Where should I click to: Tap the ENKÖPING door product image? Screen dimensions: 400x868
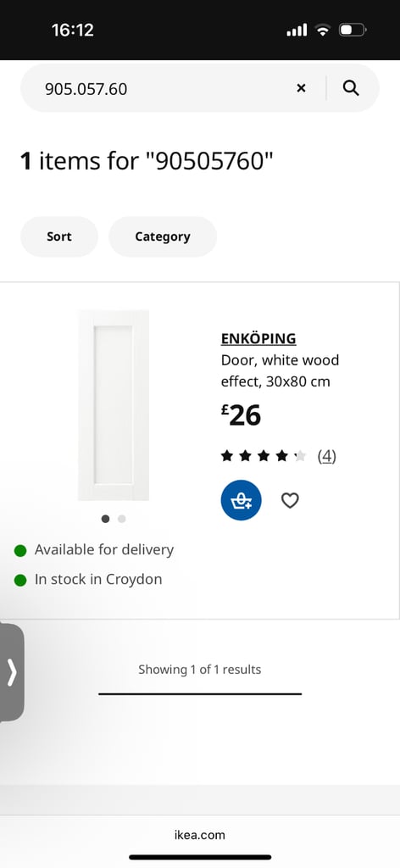(114, 405)
